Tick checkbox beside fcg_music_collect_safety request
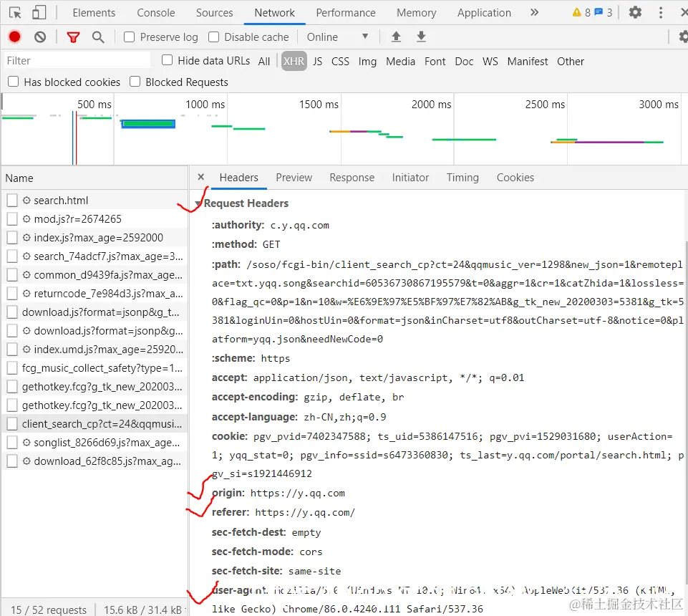The width and height of the screenshot is (688, 616). click(12, 368)
